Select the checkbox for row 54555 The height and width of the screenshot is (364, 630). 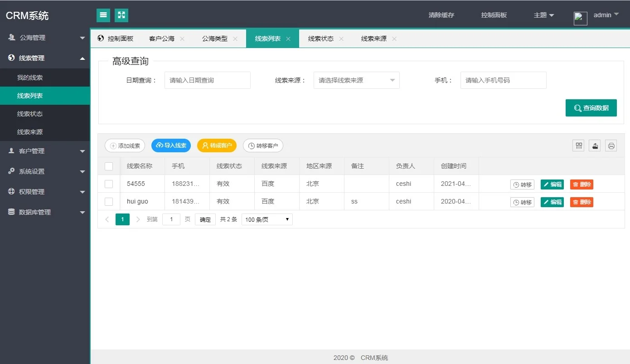pos(109,184)
